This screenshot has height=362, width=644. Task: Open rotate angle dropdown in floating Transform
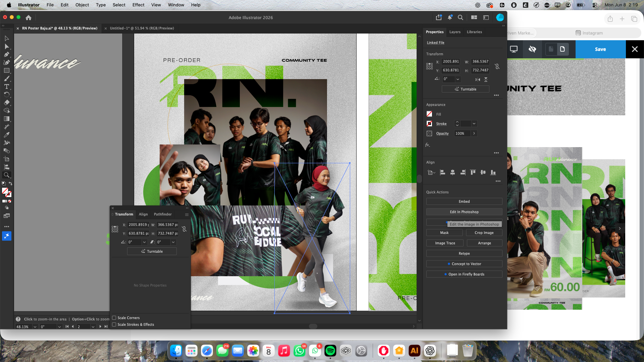click(x=145, y=242)
